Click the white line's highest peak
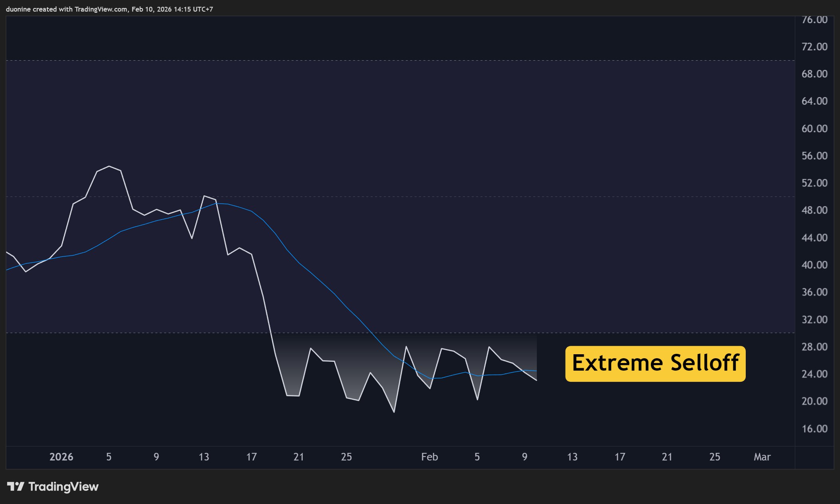This screenshot has width=840, height=504. point(109,166)
